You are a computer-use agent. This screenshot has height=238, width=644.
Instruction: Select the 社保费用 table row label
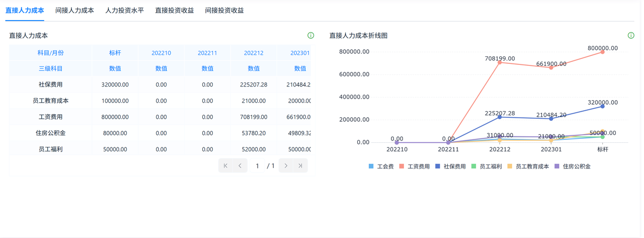point(50,85)
